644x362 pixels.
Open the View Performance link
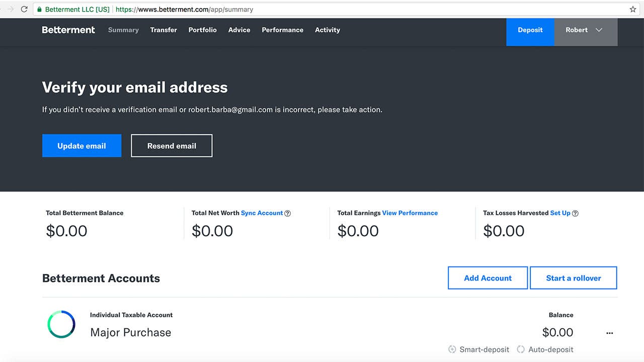click(410, 213)
